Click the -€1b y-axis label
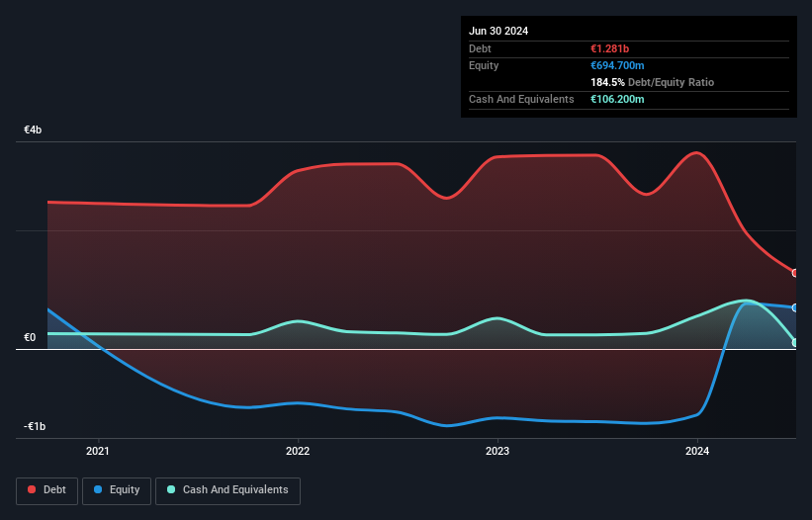The height and width of the screenshot is (520, 812). coord(35,426)
